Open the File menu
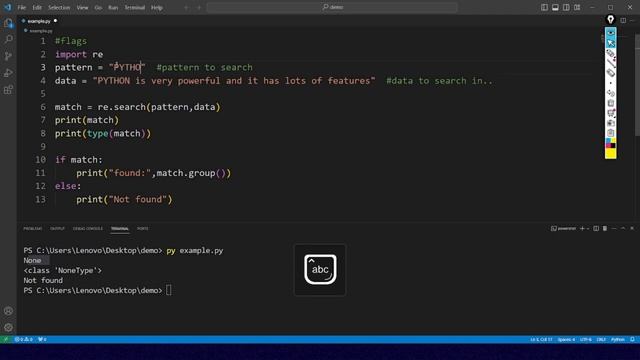640x360 pixels. (x=22, y=7)
